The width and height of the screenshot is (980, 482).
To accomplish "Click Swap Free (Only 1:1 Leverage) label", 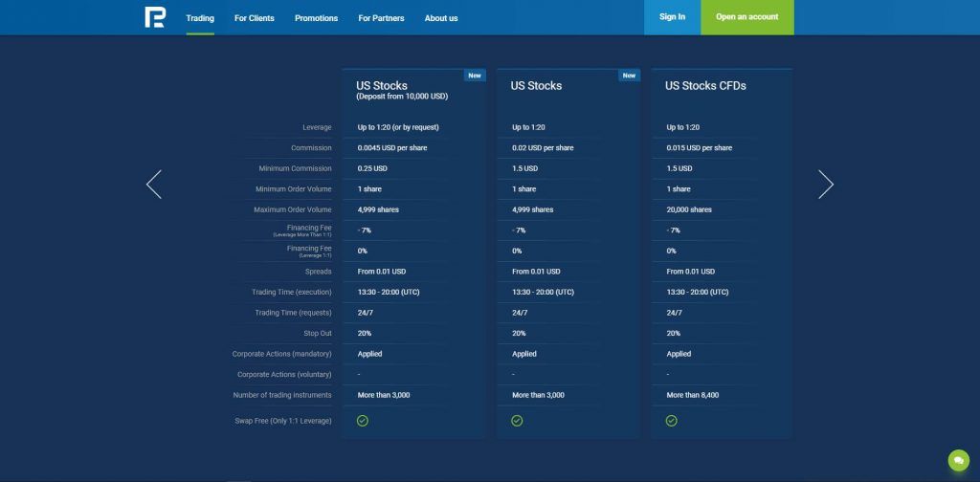I will pyautogui.click(x=283, y=421).
